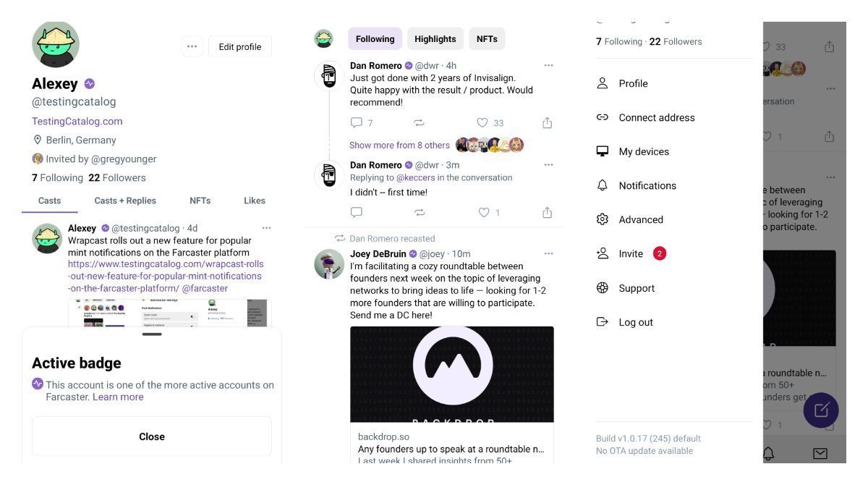Open the compose cast pencil button
Screen dimensions: 868x485
(x=821, y=410)
